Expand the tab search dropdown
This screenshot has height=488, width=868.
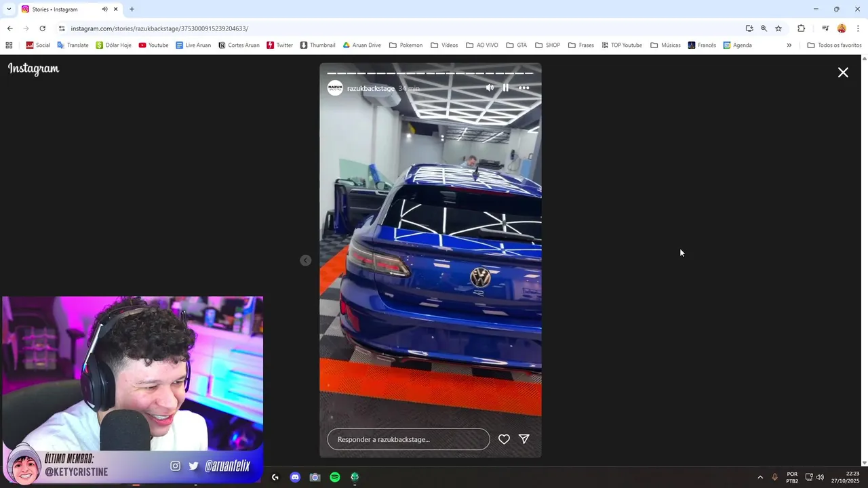(9, 9)
